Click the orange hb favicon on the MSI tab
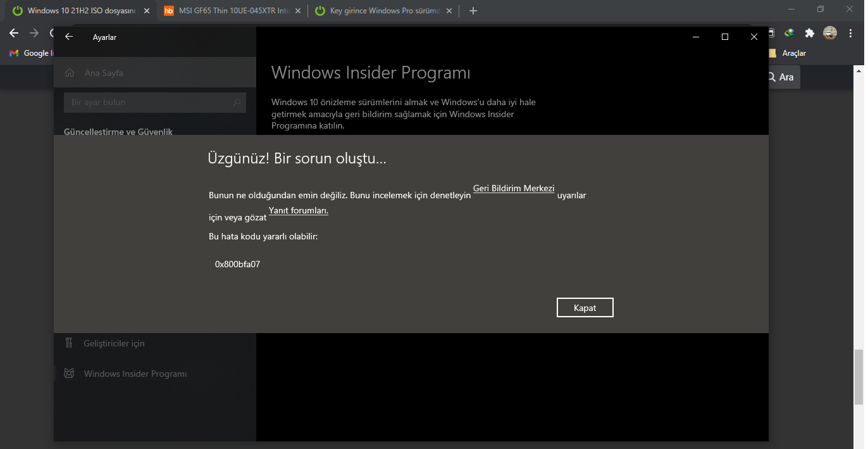The height and width of the screenshot is (449, 868). 169,11
